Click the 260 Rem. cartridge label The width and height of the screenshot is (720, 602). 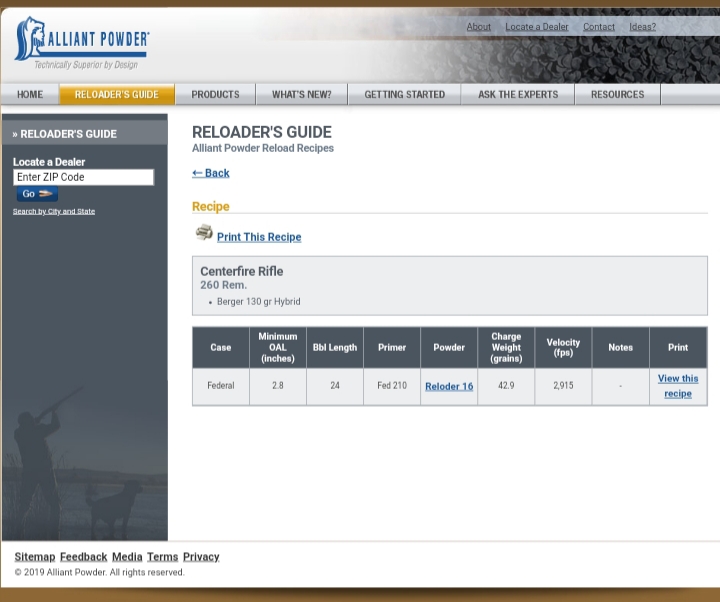click(x=224, y=285)
